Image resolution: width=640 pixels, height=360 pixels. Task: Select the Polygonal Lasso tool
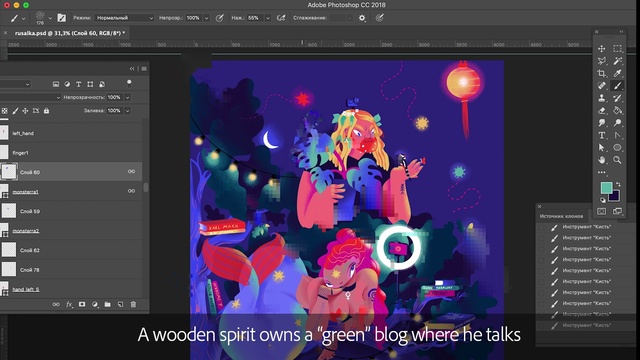602,61
